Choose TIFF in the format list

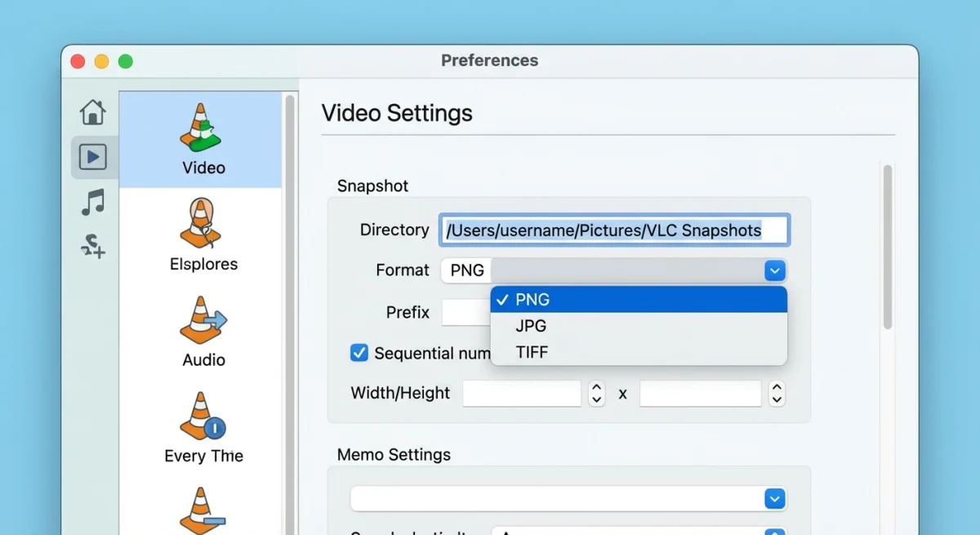click(x=639, y=352)
